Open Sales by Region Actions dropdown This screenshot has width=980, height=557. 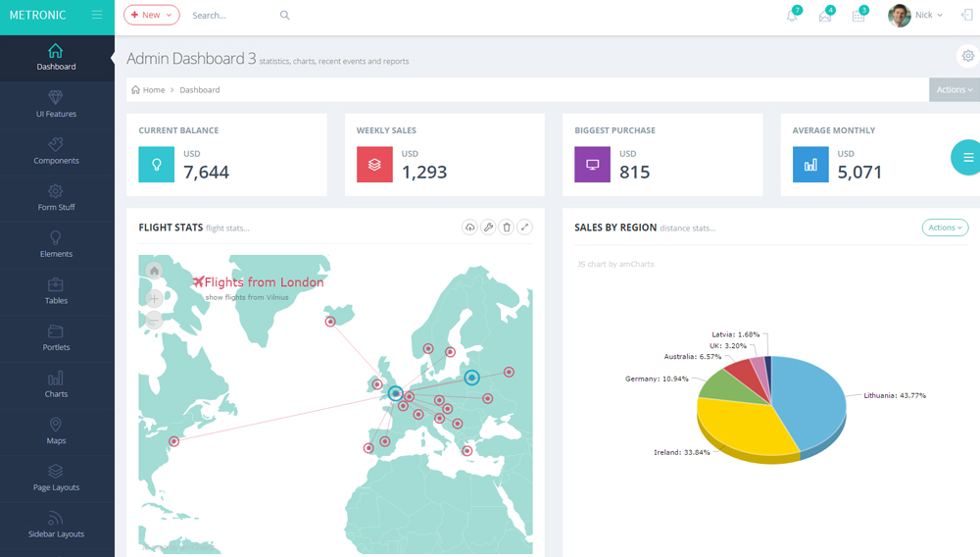pos(945,228)
